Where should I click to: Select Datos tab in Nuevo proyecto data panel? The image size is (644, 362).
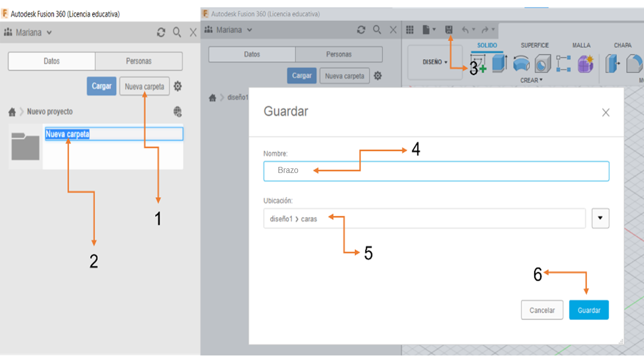[x=52, y=61]
